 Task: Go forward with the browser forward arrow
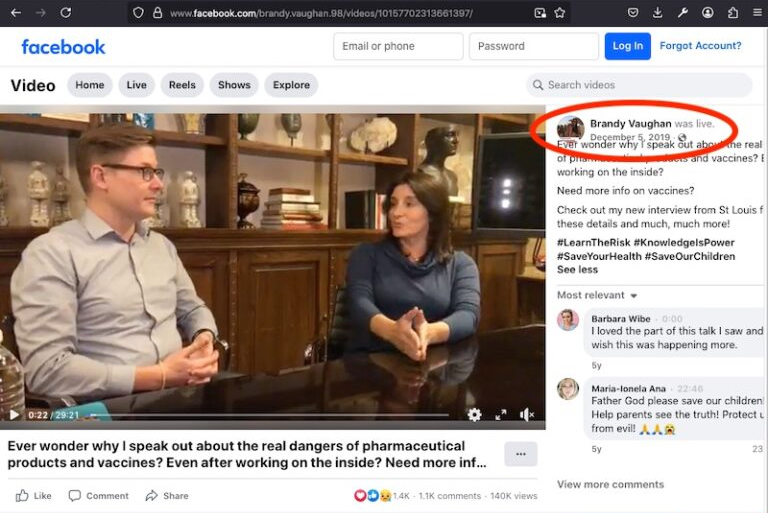click(41, 13)
